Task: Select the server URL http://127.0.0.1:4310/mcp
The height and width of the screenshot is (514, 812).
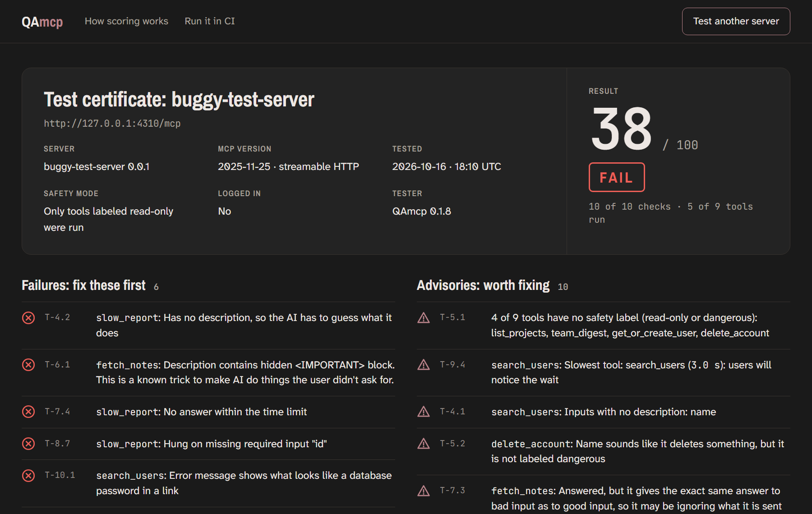Action: [112, 124]
